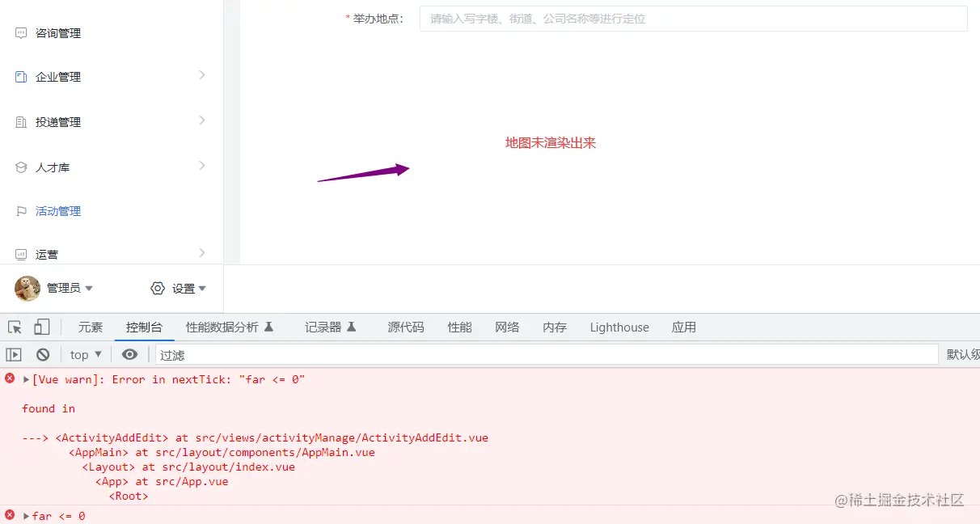Screen dimensions: 980x524
Task: Click the src/layout/index.vue trace line
Action: (188, 467)
